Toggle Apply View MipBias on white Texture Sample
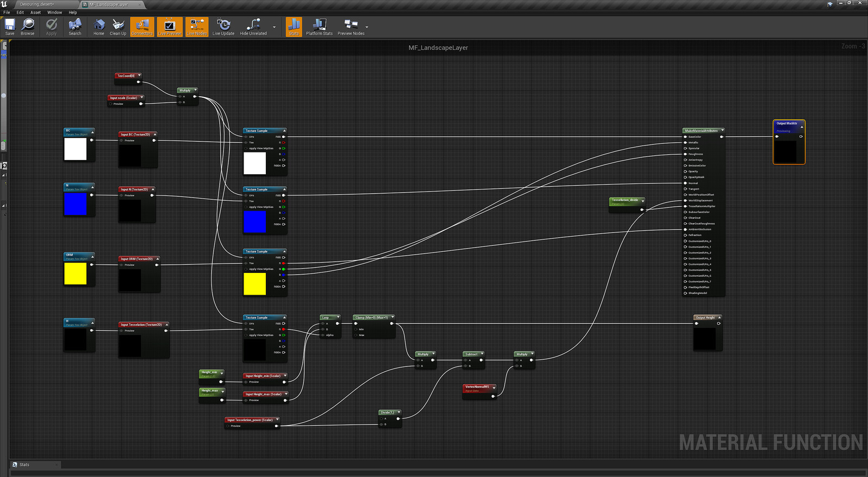The height and width of the screenshot is (477, 868). [x=246, y=148]
